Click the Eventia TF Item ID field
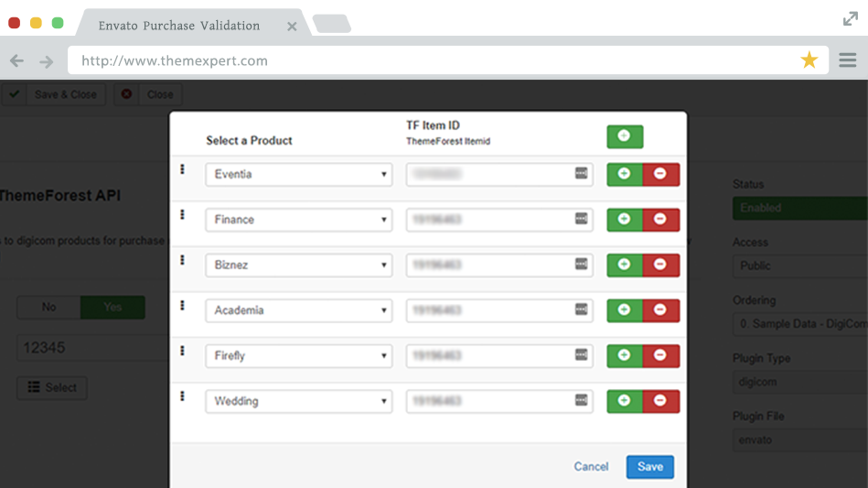The height and width of the screenshot is (488, 868). click(x=499, y=175)
